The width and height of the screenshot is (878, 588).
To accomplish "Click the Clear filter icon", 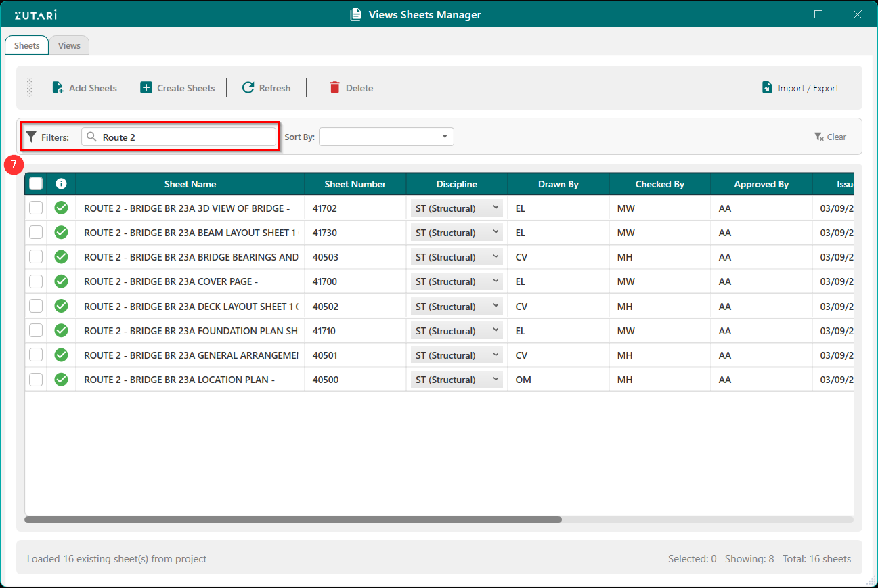I will pos(819,137).
